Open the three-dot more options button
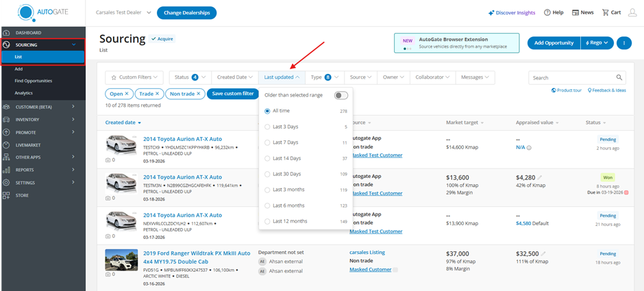This screenshot has height=291, width=644. click(x=623, y=42)
